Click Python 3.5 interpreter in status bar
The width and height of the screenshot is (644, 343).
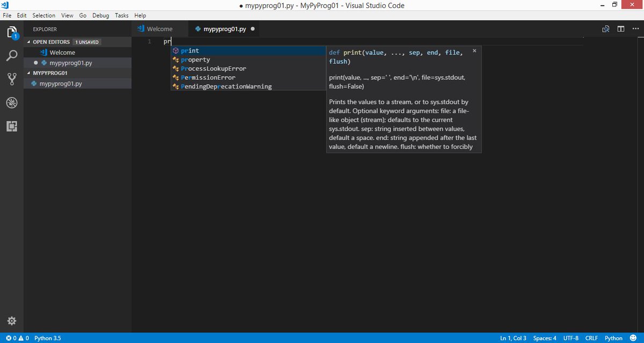click(x=47, y=338)
